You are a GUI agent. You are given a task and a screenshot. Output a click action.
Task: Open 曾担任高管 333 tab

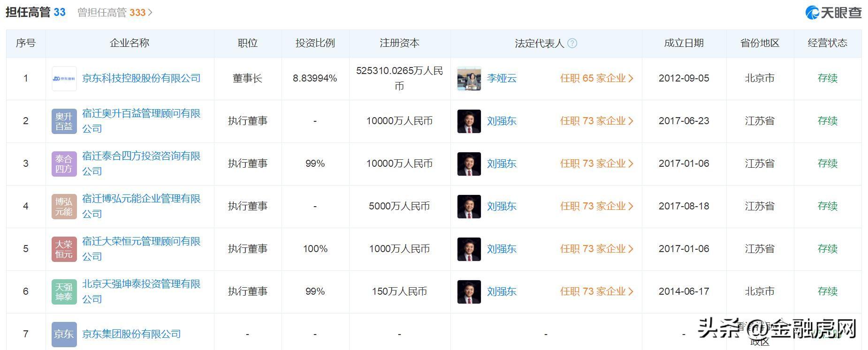(115, 13)
